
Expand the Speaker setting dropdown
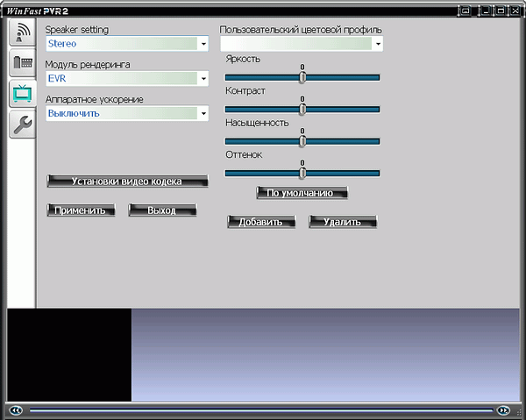click(203, 43)
